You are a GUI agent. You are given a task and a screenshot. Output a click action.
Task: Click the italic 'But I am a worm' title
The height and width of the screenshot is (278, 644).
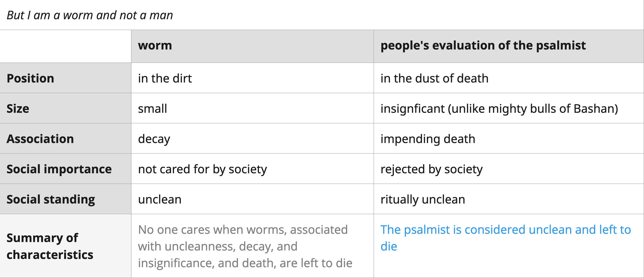(x=90, y=15)
